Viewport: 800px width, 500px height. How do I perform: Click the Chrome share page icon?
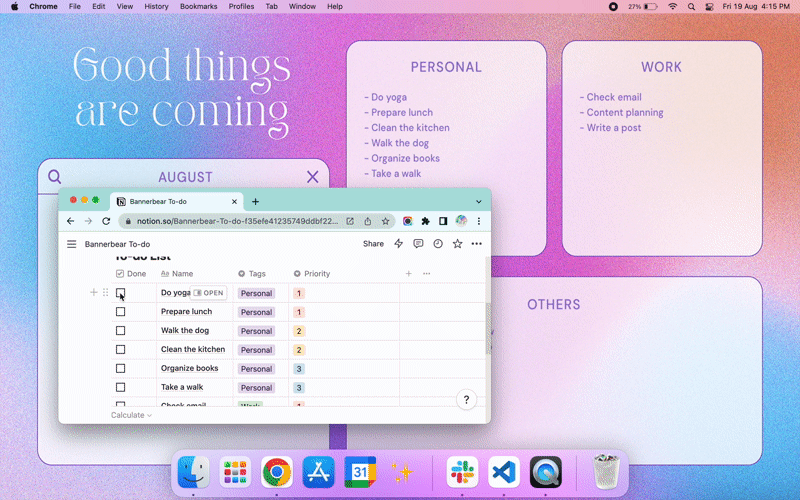(368, 221)
